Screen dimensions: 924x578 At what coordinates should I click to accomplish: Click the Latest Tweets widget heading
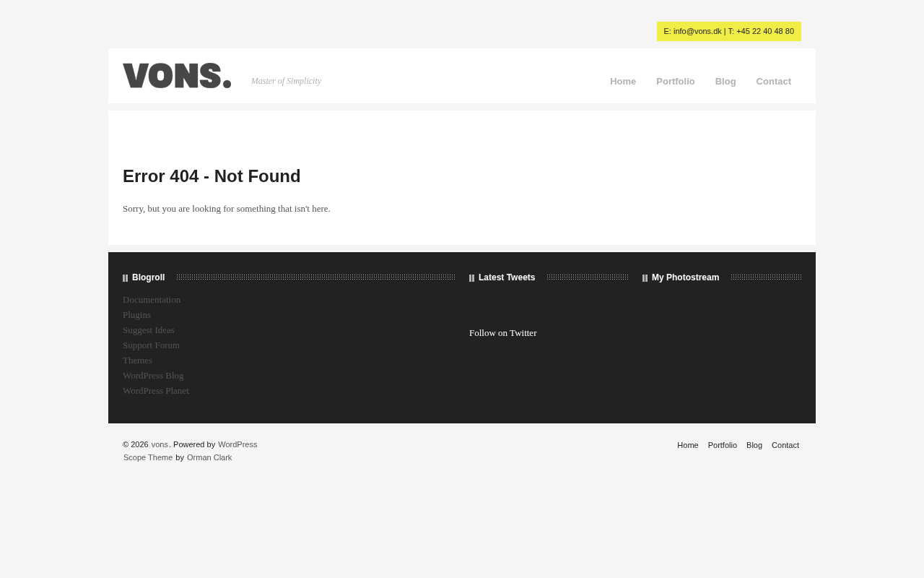(507, 277)
